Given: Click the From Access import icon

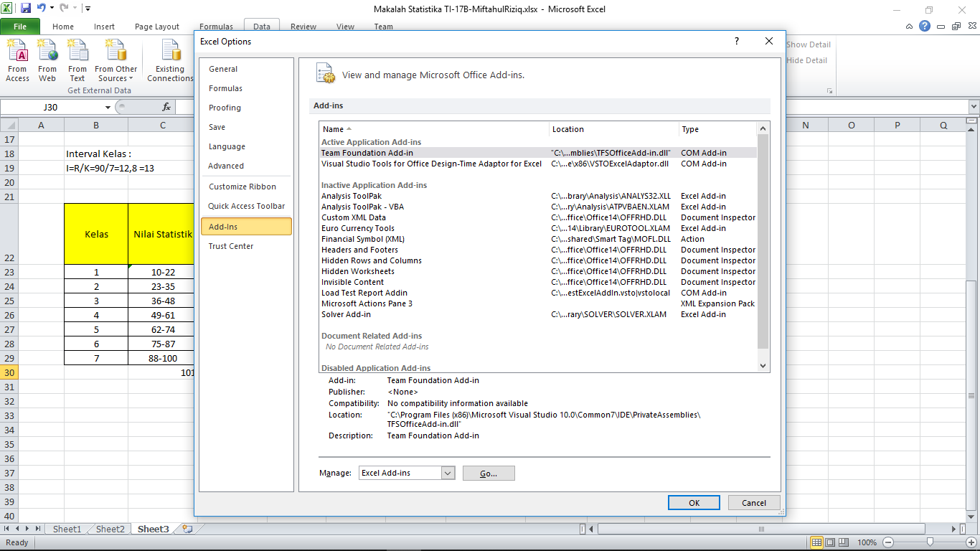Looking at the screenshot, I should (17, 62).
